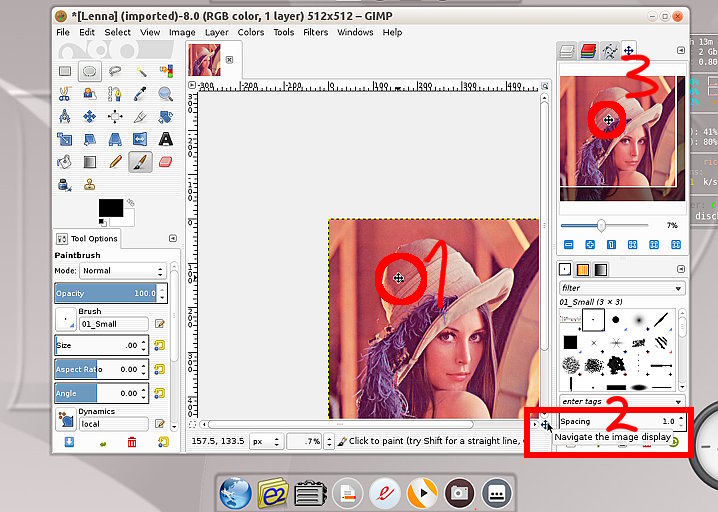This screenshot has height=512, width=718.
Task: Select the Paths tool in toolbox
Action: 115,94
